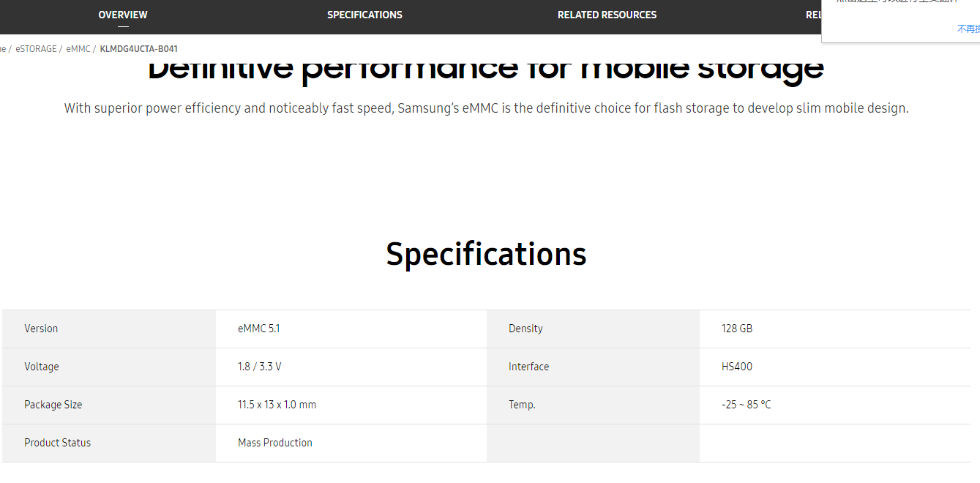Select the Mass Production value cell
980x483 pixels.
[x=351, y=443]
